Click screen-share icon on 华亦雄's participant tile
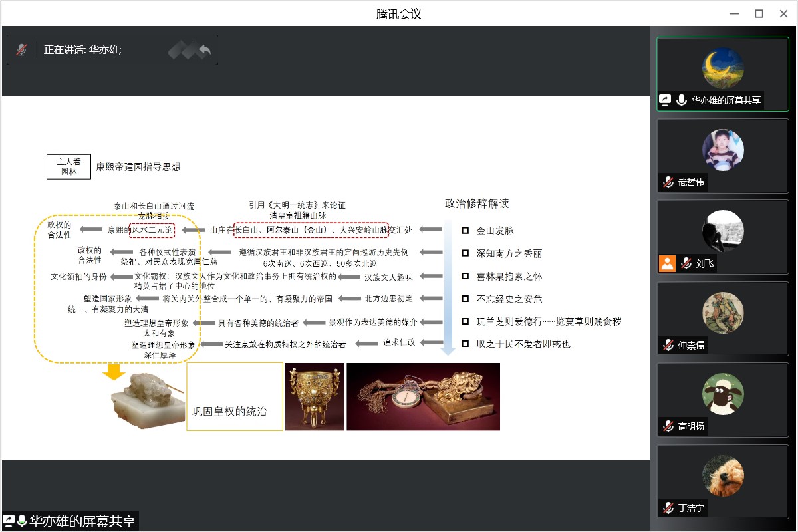This screenshot has height=532, width=798. tap(665, 100)
